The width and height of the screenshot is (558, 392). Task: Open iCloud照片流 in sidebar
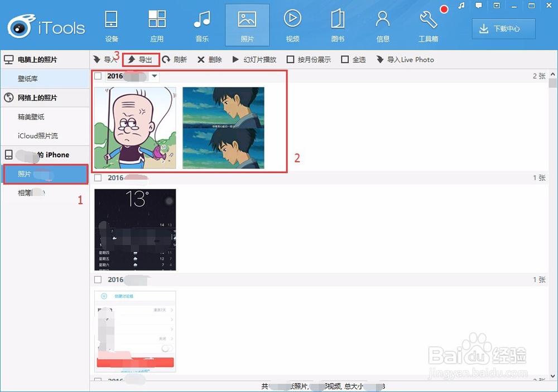(x=45, y=135)
